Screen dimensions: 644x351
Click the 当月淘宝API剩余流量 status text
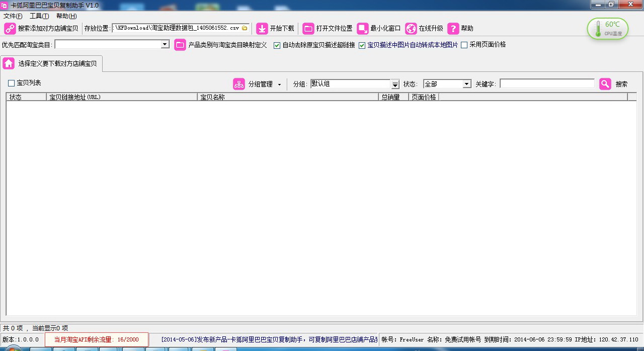point(97,339)
